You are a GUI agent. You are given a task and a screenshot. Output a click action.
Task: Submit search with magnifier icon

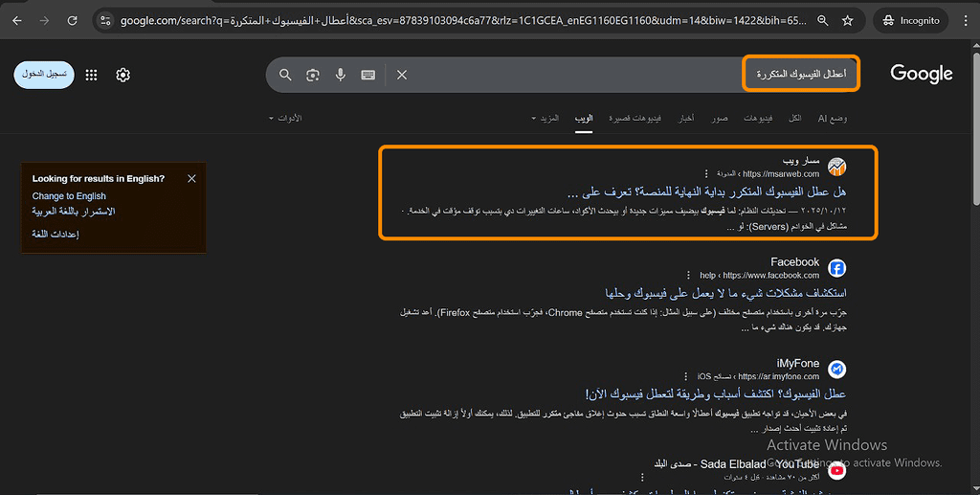(285, 75)
